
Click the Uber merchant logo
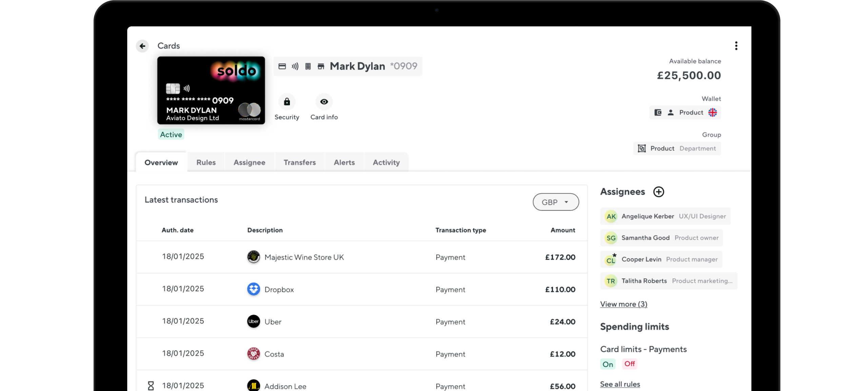tap(253, 321)
